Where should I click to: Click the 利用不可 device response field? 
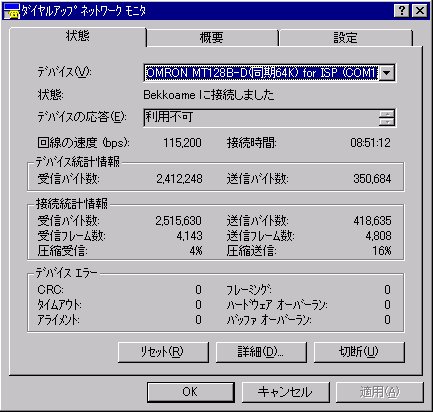[x=261, y=117]
